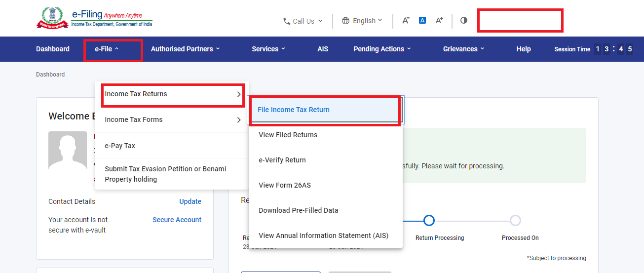Choose File Income Tax Return
Image resolution: width=644 pixels, height=273 pixels.
click(x=325, y=110)
